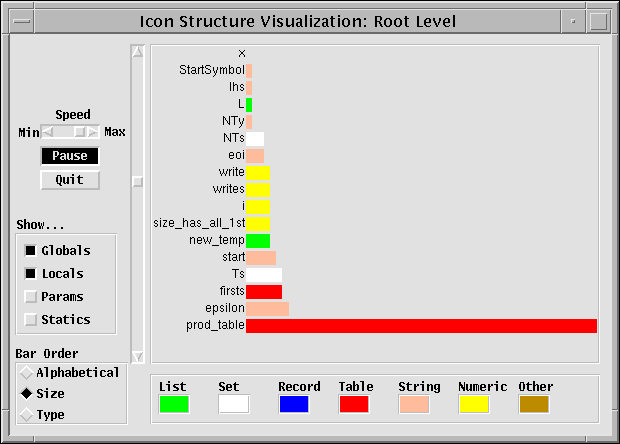Click the green List legend swatch
Viewport: 620px width, 444px height.
pos(174,404)
